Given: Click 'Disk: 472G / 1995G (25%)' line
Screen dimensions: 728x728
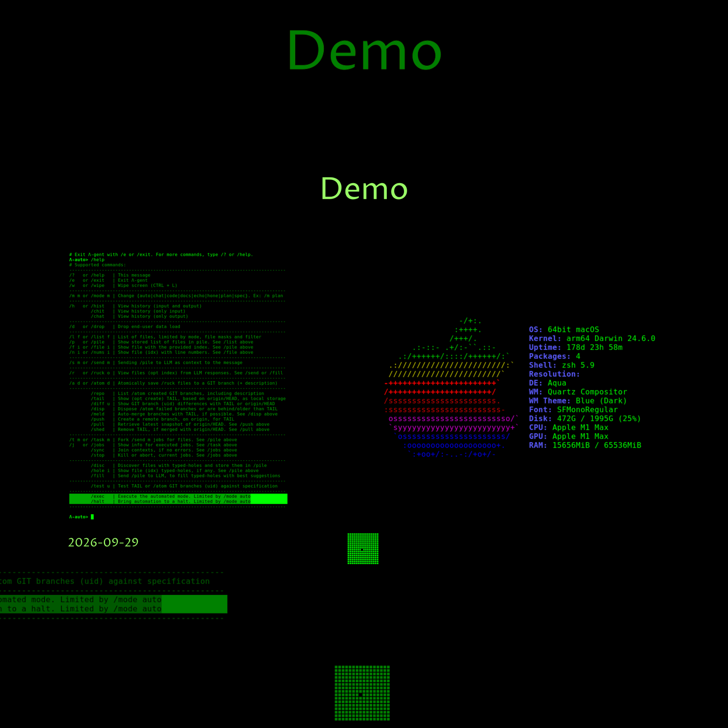Looking at the screenshot, I should 585,419.
